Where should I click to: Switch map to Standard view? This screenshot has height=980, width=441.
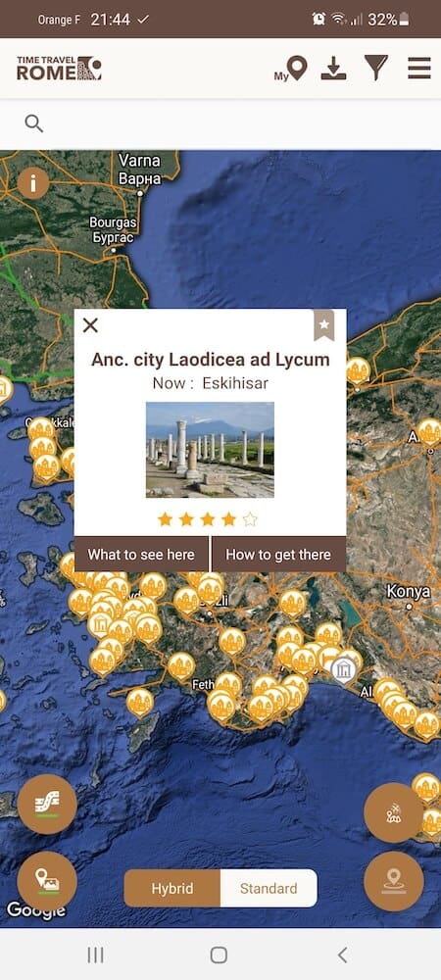point(269,888)
